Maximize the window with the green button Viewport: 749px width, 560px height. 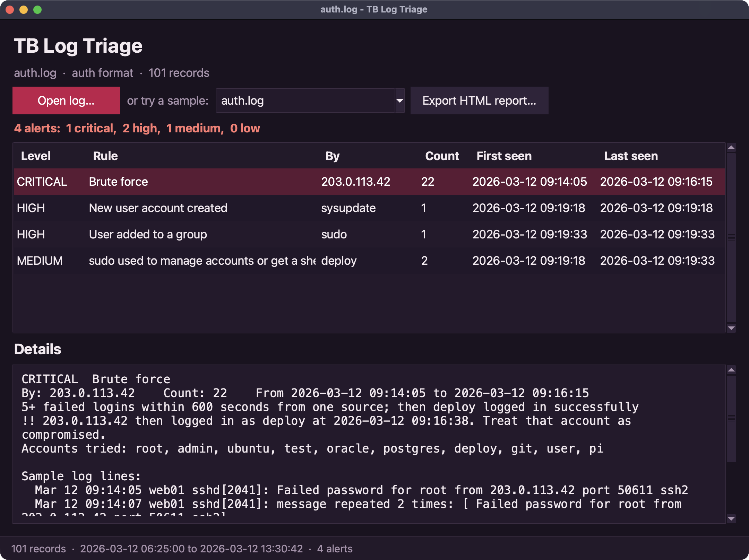37,10
